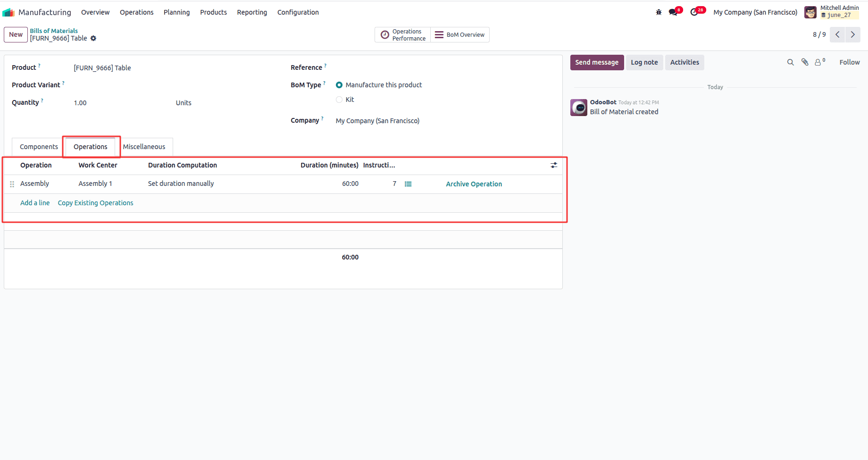The image size is (868, 460).
Task: Open the company switcher dropdown
Action: click(755, 12)
